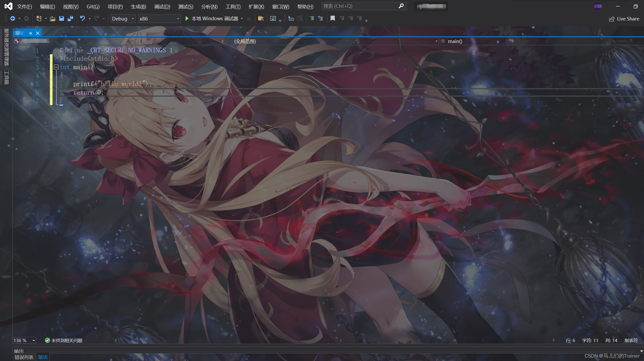Open the main() member dropdown
644x361 pixels.
(542, 41)
